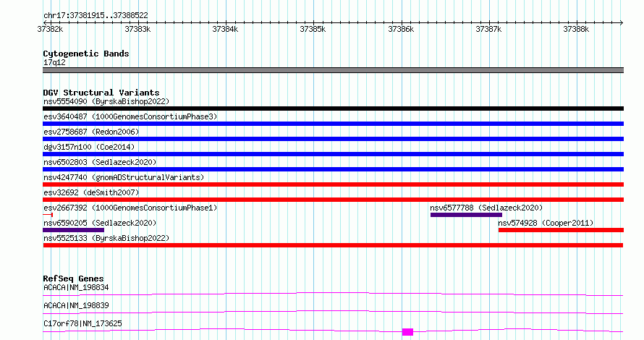
Task: Click the 37384k ruler tick label
Action: (x=225, y=29)
